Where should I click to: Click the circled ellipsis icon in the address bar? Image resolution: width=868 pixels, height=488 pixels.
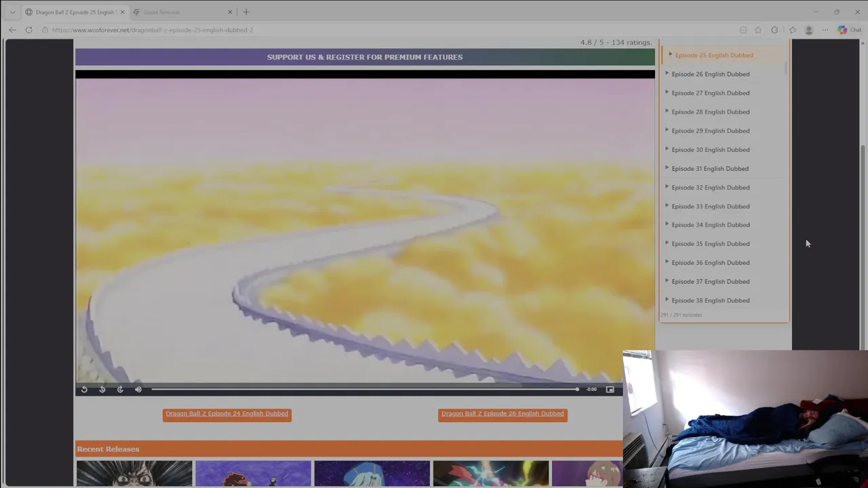(743, 30)
